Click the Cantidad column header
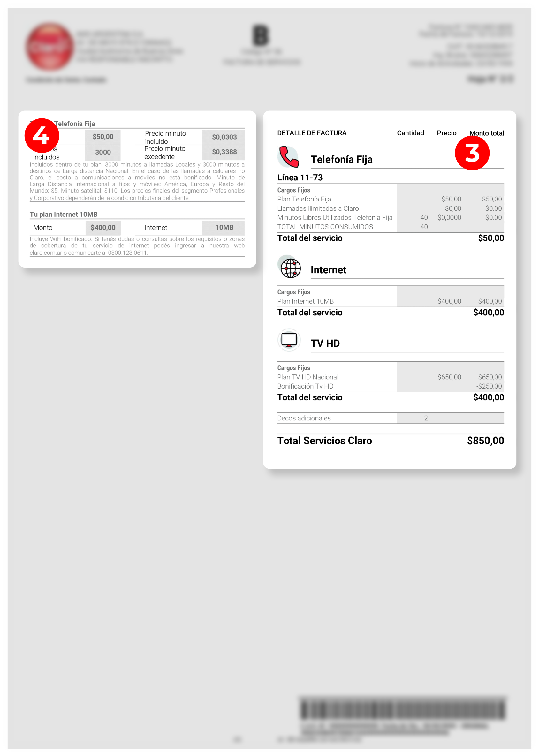 click(410, 133)
